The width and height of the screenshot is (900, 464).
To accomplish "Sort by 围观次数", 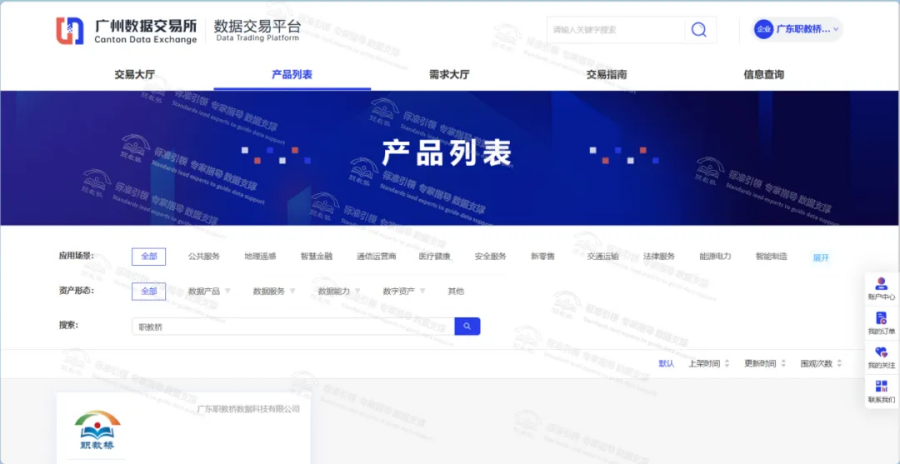I will [821, 364].
